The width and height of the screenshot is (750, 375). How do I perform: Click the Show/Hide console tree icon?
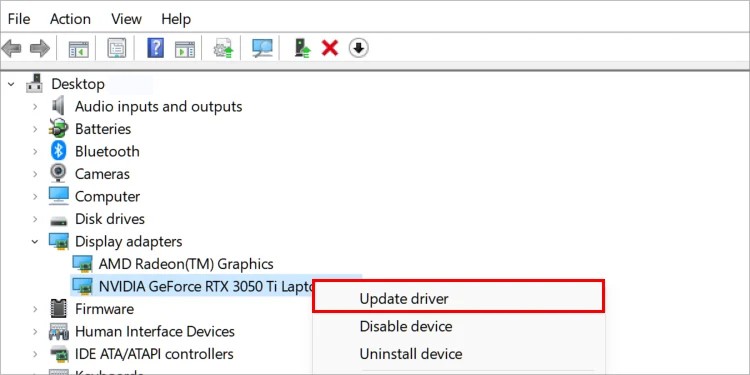point(78,48)
